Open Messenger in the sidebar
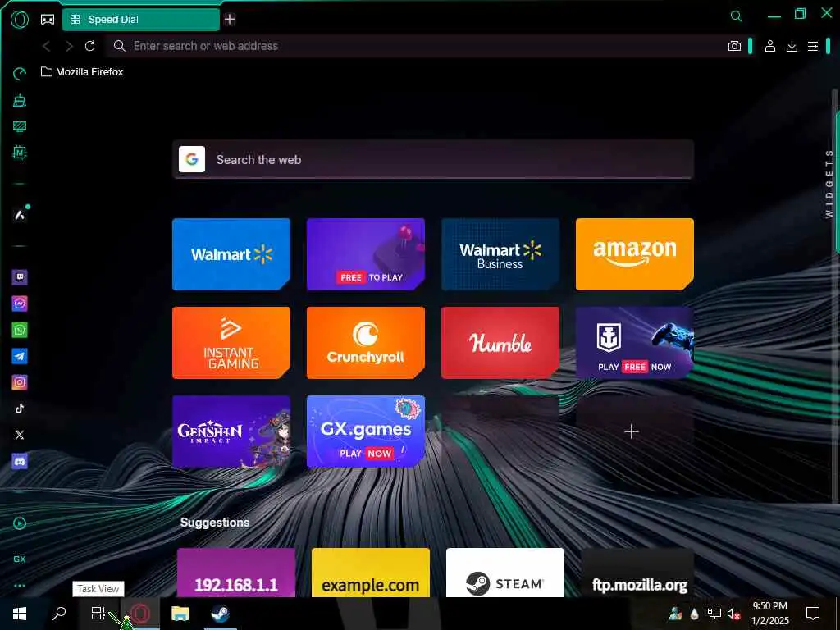Screen dimensions: 840x630 coord(20,304)
